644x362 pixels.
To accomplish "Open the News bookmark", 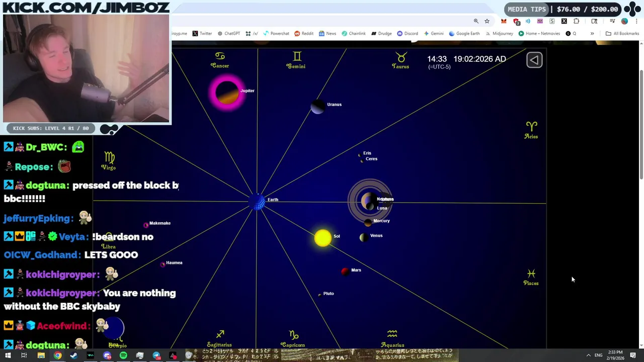I will [x=327, y=34].
